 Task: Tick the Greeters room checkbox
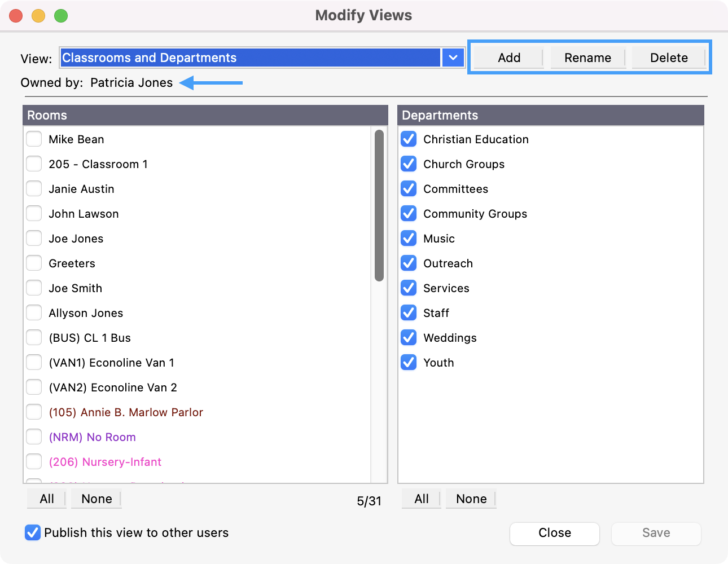click(x=34, y=263)
